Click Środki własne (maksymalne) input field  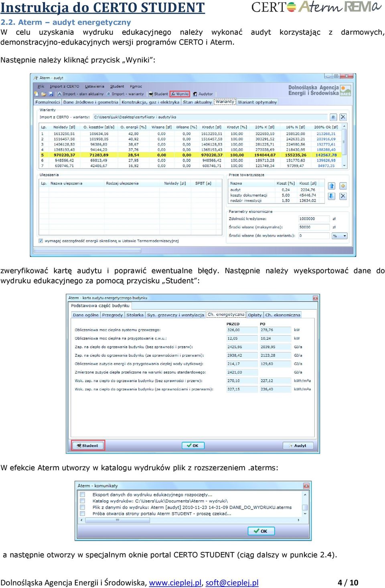(x=314, y=227)
